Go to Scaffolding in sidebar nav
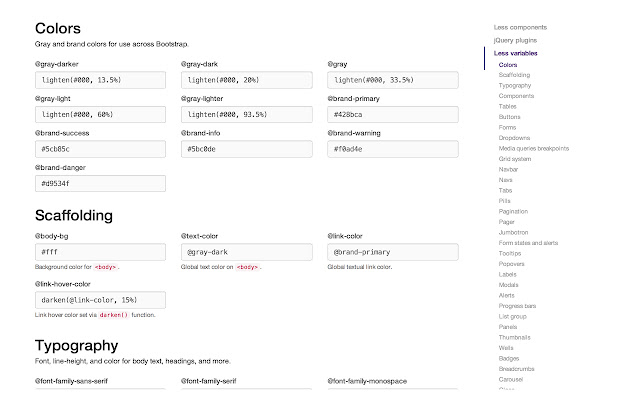This screenshot has height=400, width=640. click(x=514, y=75)
